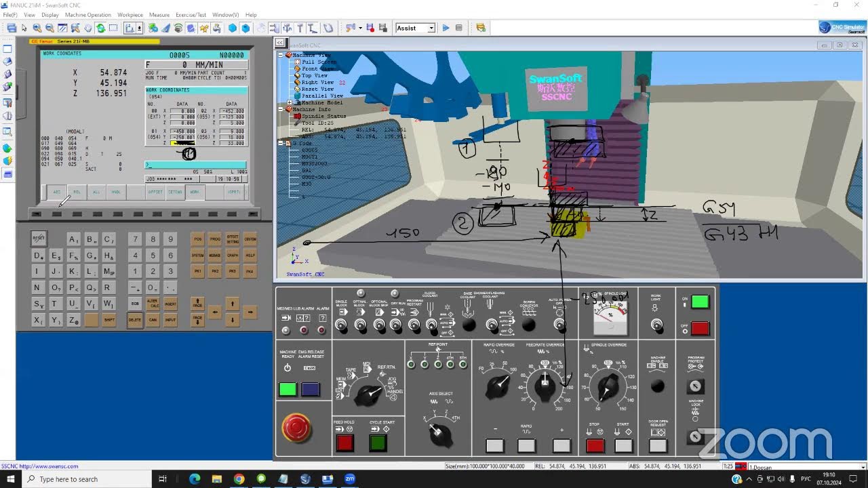Click the OFFSET SETTING function key

click(233, 239)
